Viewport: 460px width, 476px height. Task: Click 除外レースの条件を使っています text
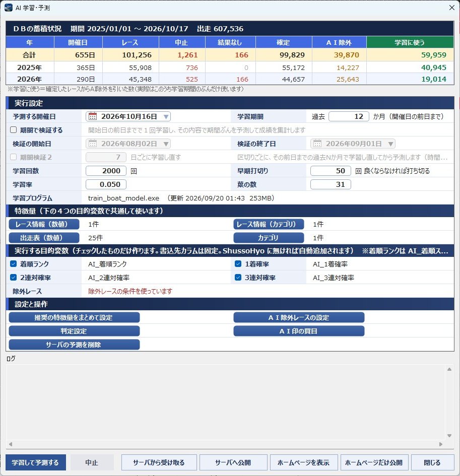(130, 291)
